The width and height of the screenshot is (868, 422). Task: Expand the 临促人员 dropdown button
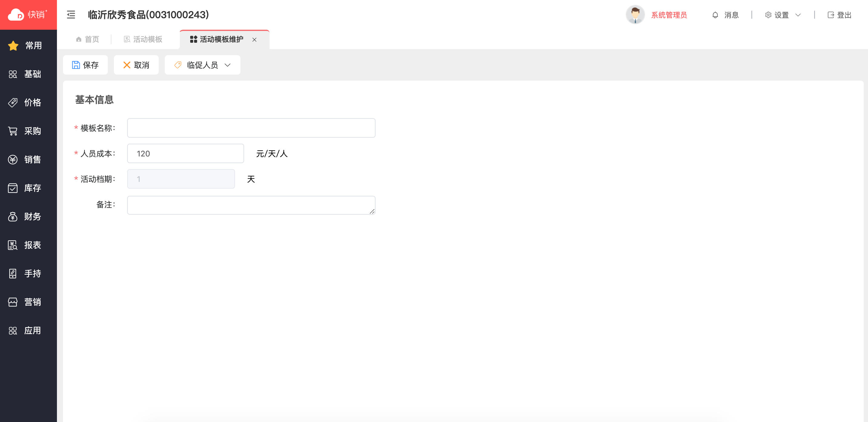click(202, 65)
